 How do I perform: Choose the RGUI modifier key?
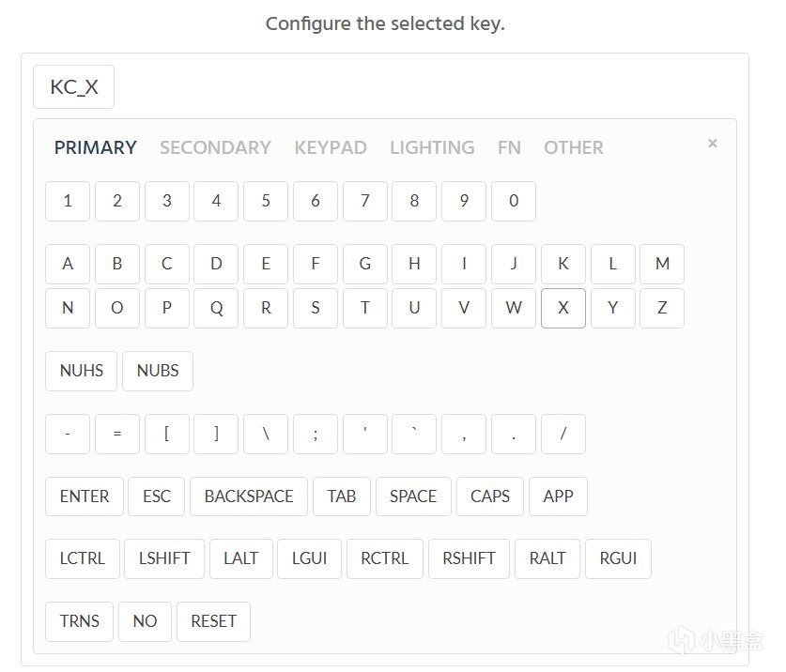click(618, 558)
